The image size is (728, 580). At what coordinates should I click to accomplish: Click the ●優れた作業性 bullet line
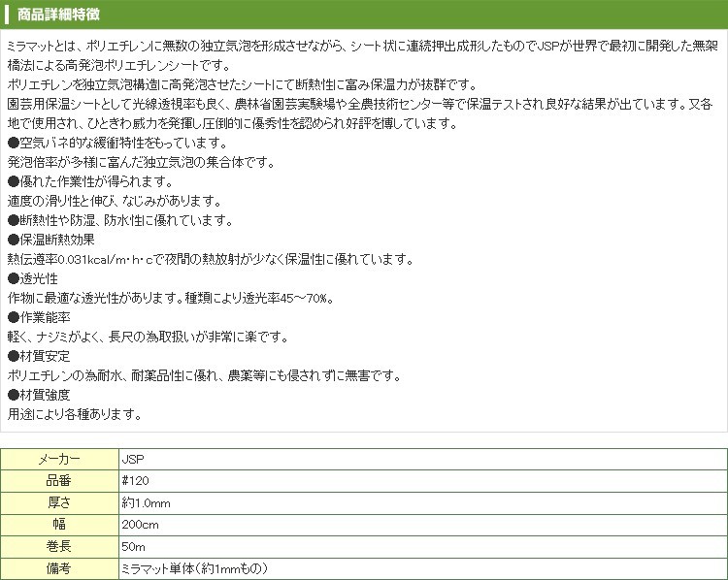[90, 181]
